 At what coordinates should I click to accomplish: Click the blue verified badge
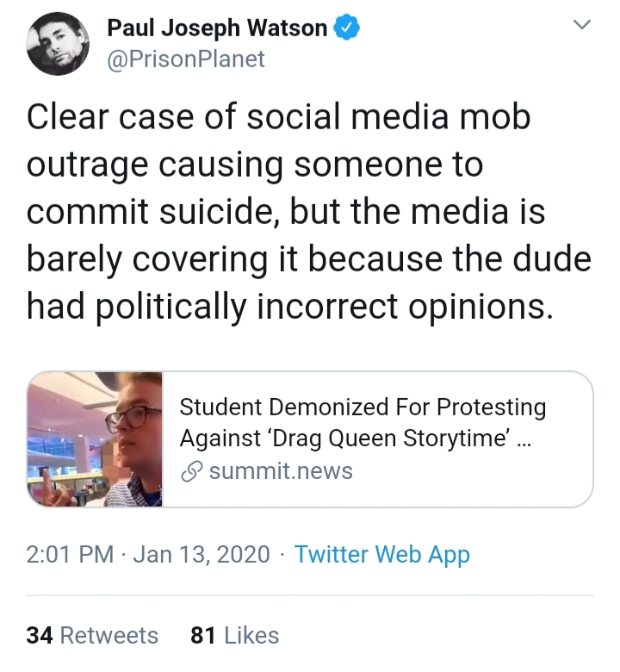tap(347, 27)
